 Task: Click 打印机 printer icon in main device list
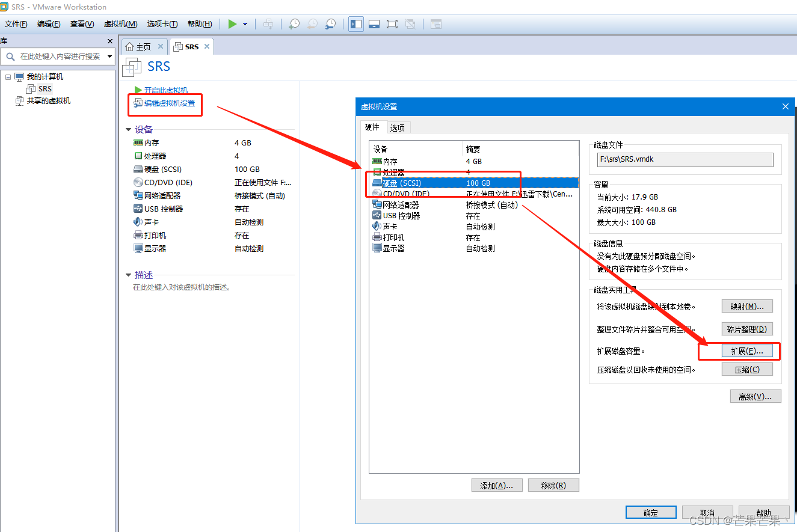pos(138,236)
